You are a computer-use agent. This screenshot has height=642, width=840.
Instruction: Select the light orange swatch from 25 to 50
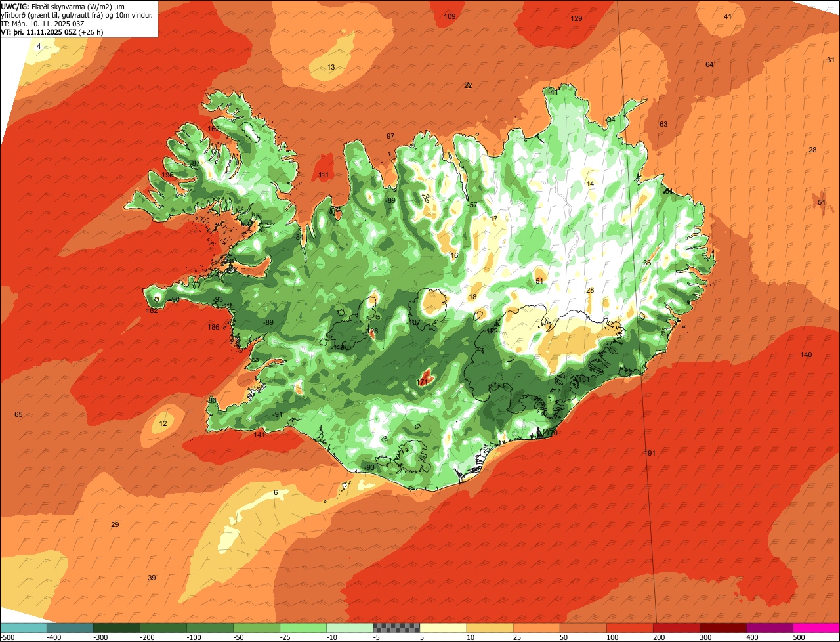point(535,628)
